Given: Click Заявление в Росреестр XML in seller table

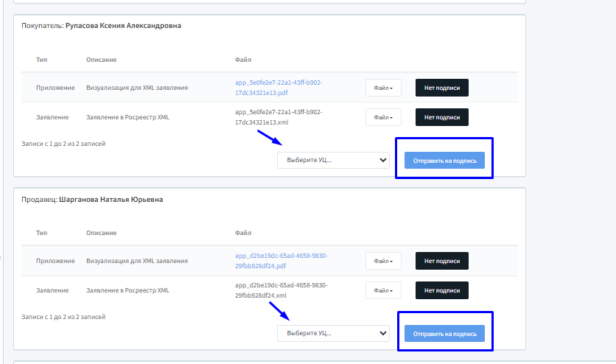Looking at the screenshot, I should pos(127,290).
